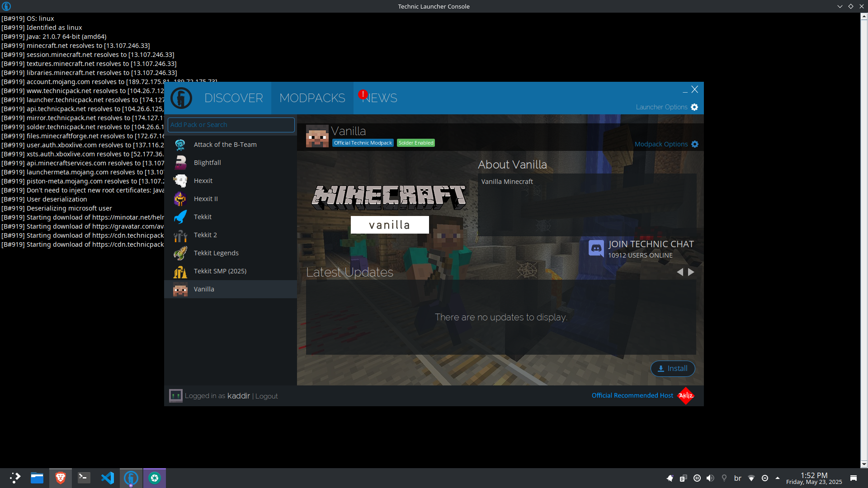Screen dimensions: 868x488
Task: Click the red alert badge on News
Action: pyautogui.click(x=363, y=94)
